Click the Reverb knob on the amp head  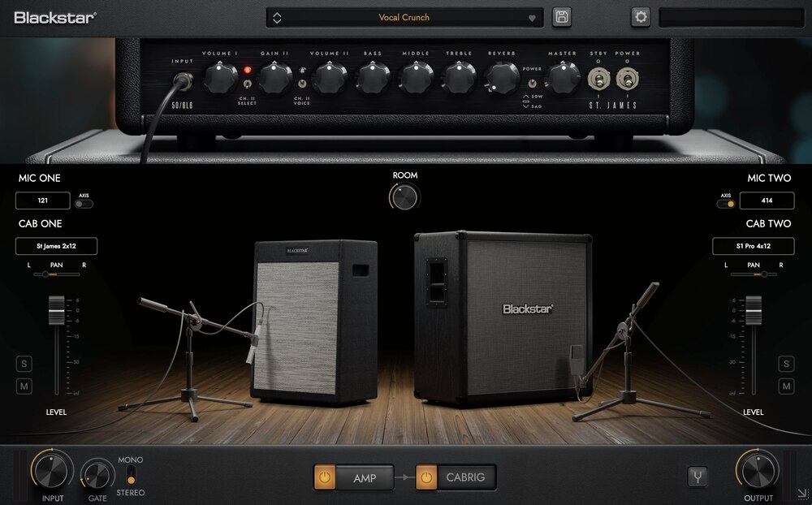502,79
